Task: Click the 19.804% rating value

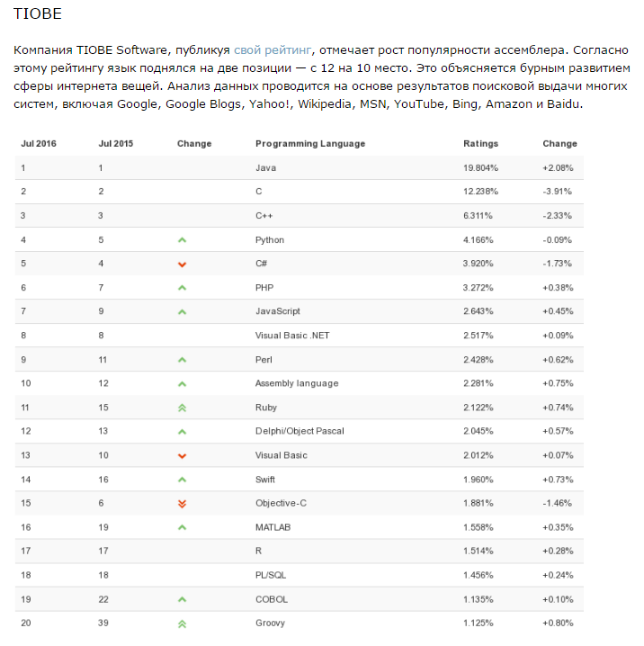Action: click(480, 168)
